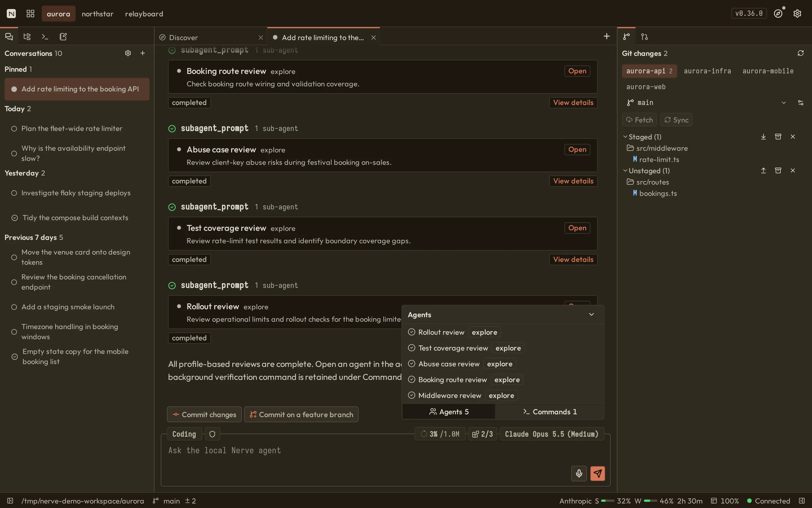Refresh the Git changes list

tap(801, 53)
